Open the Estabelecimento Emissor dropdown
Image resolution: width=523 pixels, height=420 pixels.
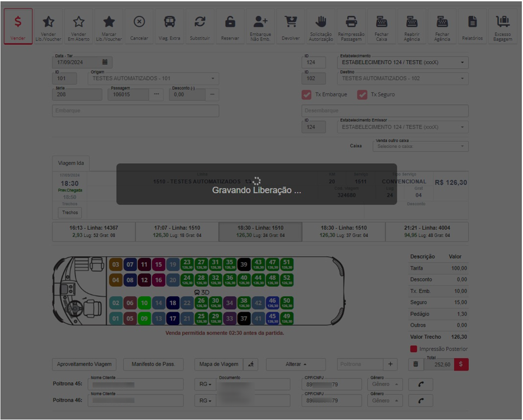(403, 127)
